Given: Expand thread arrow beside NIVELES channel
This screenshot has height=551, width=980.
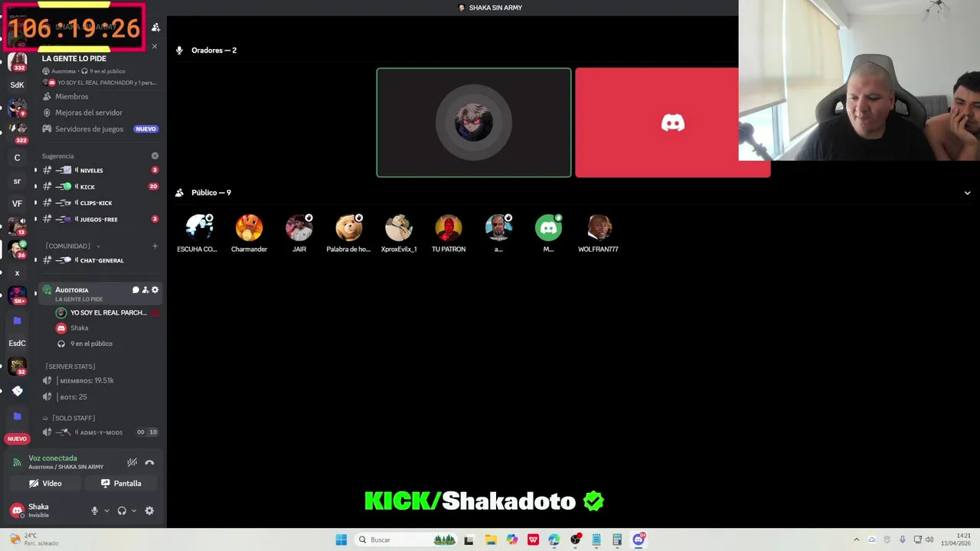Looking at the screenshot, I should tap(35, 170).
